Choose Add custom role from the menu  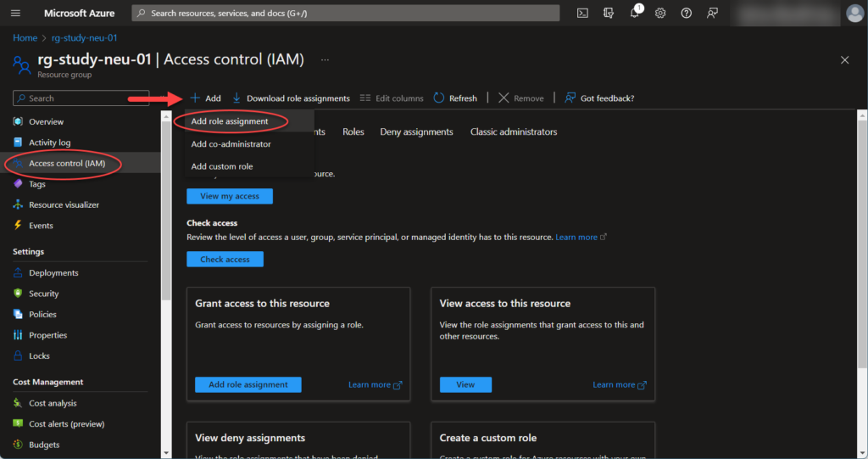coord(222,166)
